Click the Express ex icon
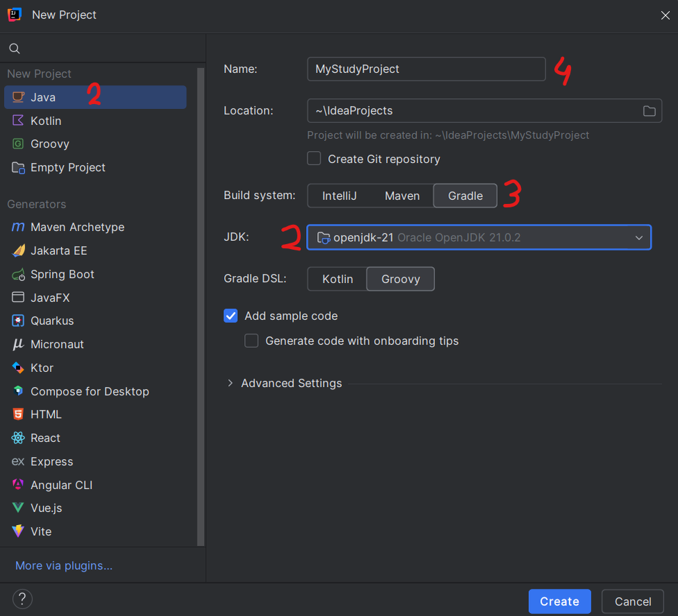 pos(18,461)
